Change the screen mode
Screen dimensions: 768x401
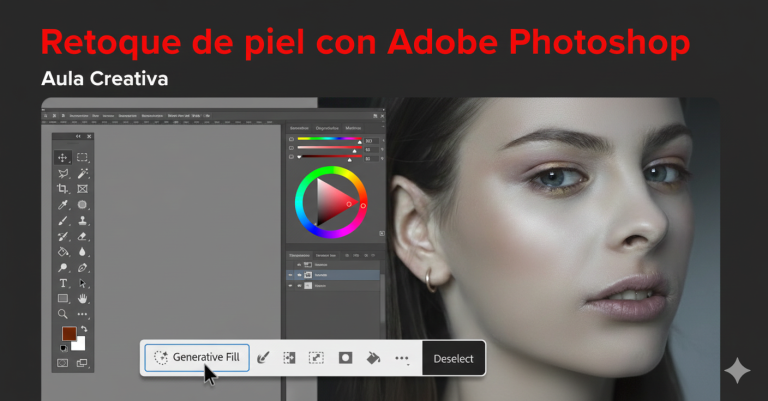click(x=82, y=363)
